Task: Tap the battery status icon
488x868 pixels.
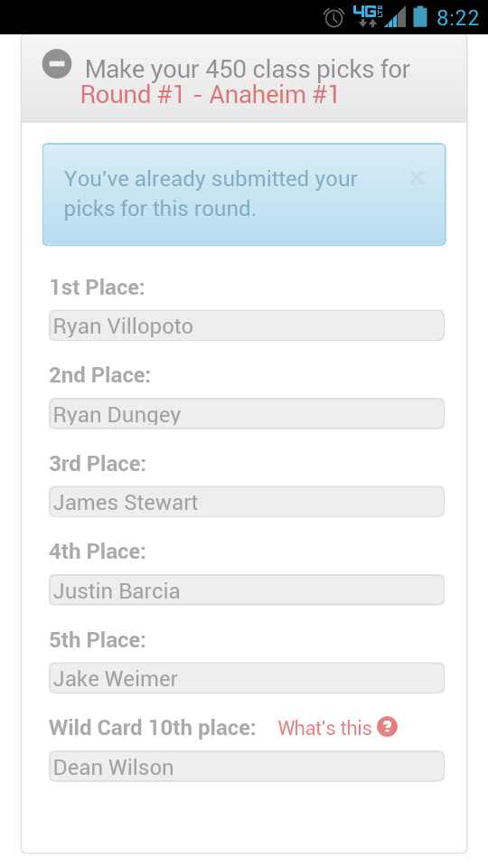Action: coord(420,16)
